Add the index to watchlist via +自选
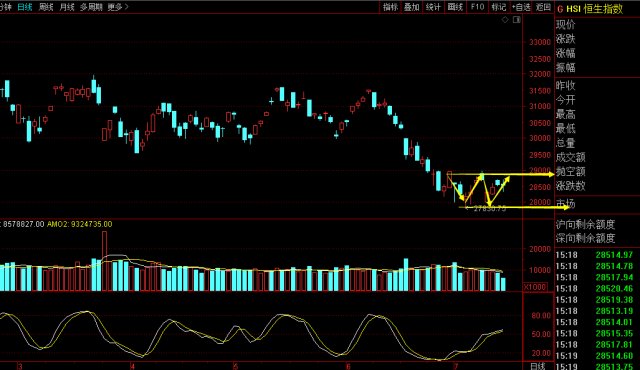This screenshot has width=640, height=370. [x=522, y=7]
